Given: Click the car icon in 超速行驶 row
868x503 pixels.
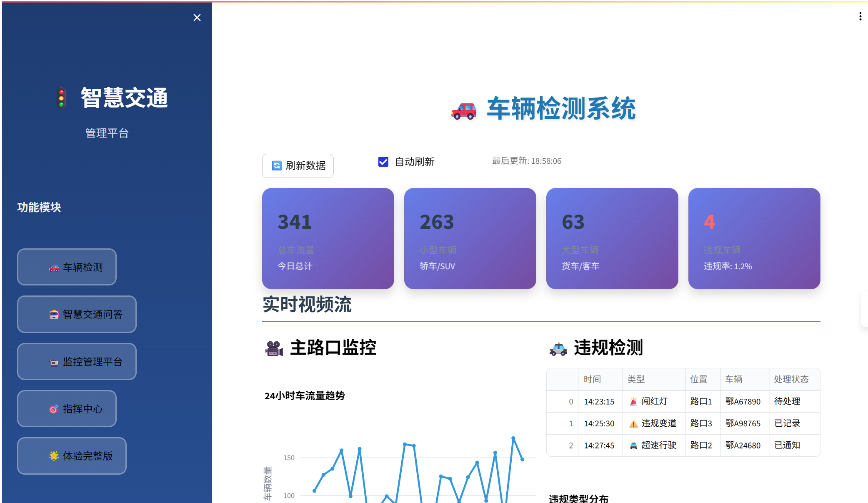Looking at the screenshot, I should coord(633,445).
